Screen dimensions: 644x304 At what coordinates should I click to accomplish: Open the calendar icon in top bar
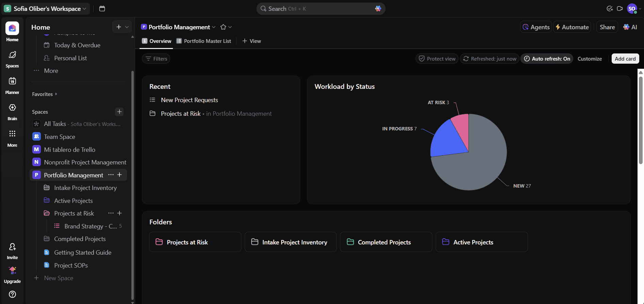coord(102,9)
